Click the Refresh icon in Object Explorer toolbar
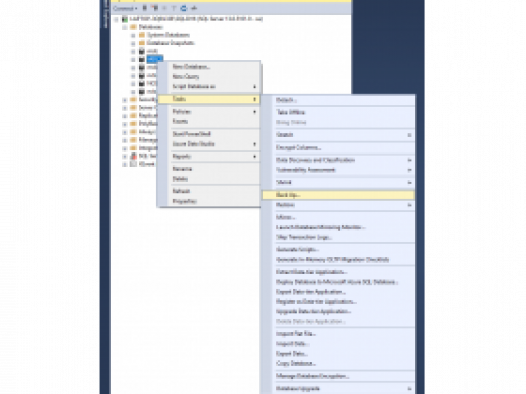The image size is (526, 394). pos(183,8)
